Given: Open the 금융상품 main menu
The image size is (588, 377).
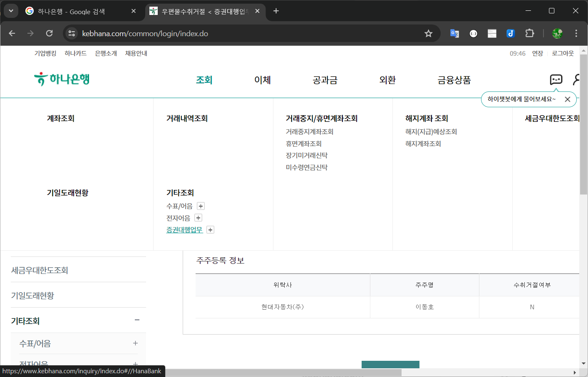Looking at the screenshot, I should click(x=454, y=80).
